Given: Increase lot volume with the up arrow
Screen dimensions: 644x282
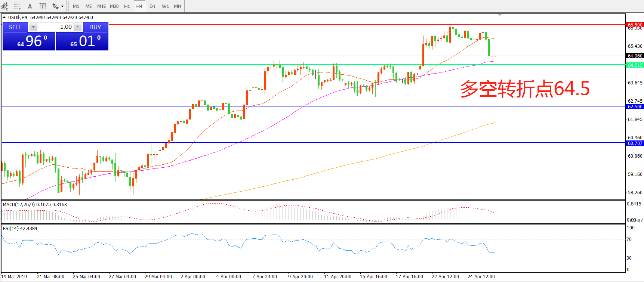Looking at the screenshot, I should [x=77, y=27].
